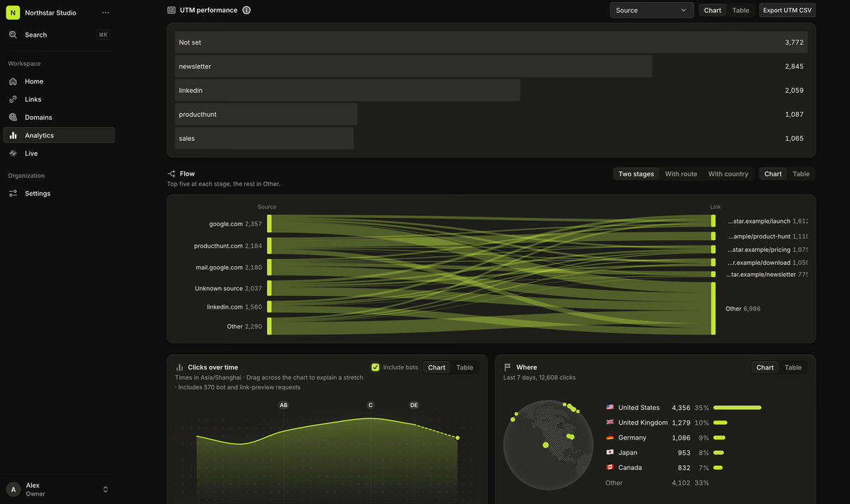
Task: Click the Links chain icon
Action: [13, 99]
